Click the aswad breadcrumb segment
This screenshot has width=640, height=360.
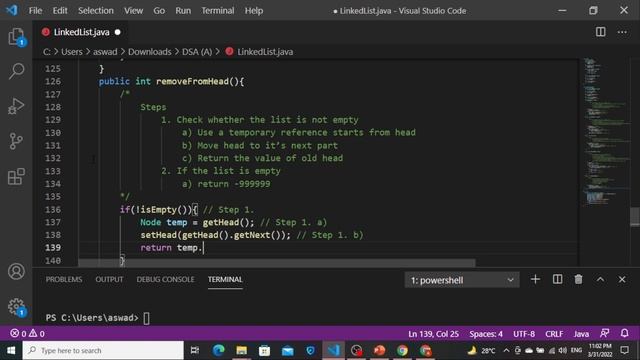[x=105, y=52]
